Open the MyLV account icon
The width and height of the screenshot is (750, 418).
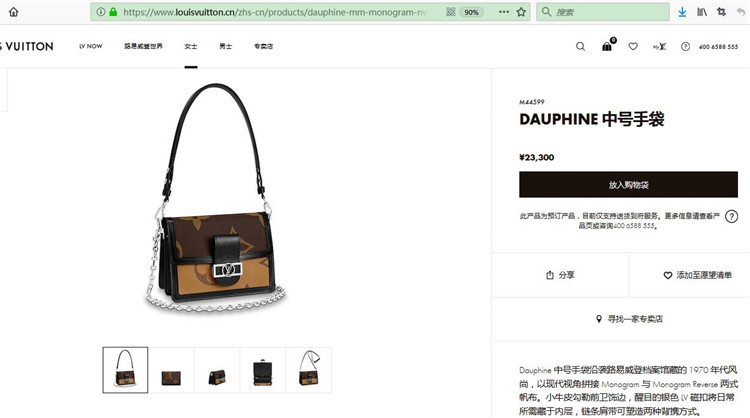659,46
